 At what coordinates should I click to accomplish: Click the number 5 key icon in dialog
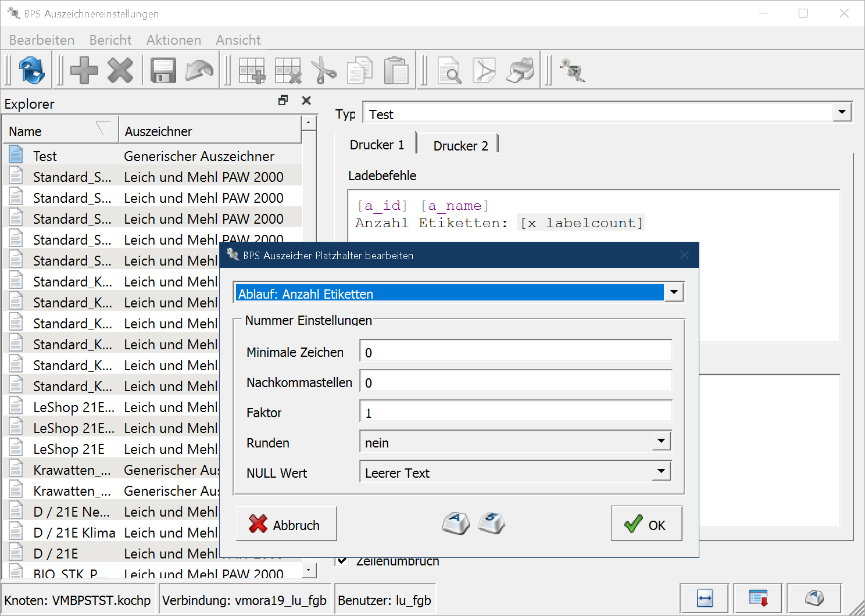[x=492, y=524]
